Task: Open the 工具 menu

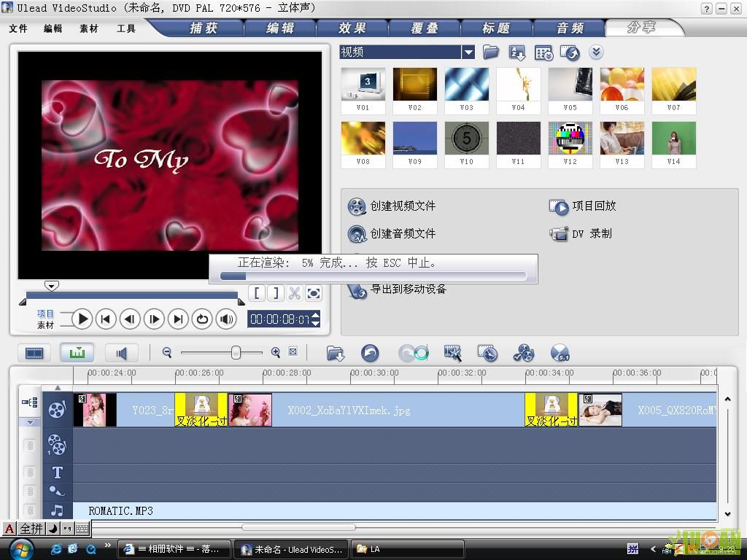Action: click(x=125, y=28)
